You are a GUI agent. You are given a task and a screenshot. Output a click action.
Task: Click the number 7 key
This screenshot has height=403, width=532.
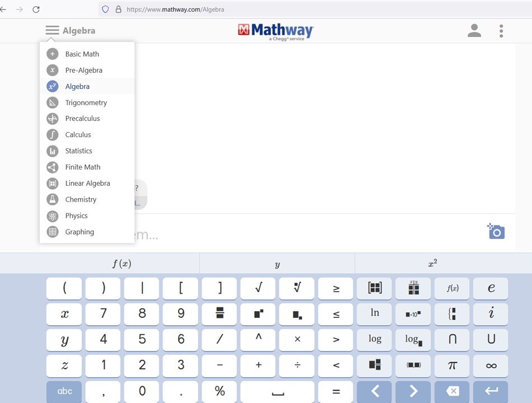pos(103,314)
